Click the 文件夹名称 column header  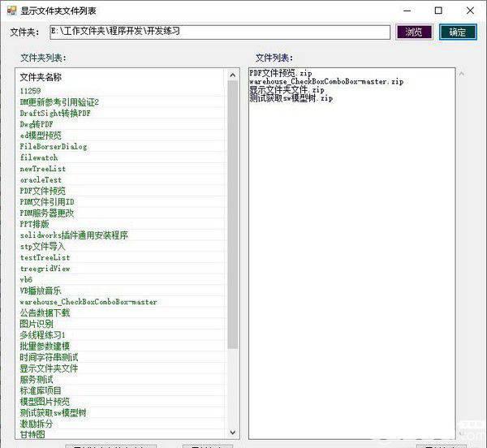(x=41, y=77)
